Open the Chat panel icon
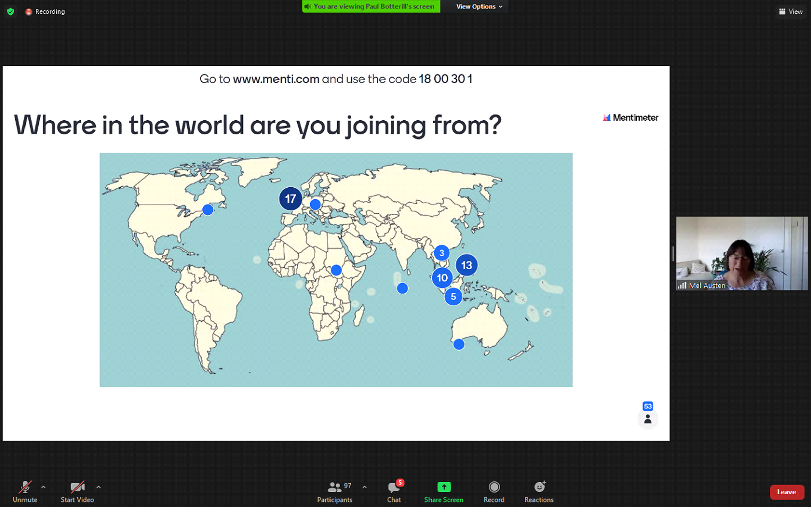Viewport: 812px width, 507px height. pyautogui.click(x=394, y=488)
